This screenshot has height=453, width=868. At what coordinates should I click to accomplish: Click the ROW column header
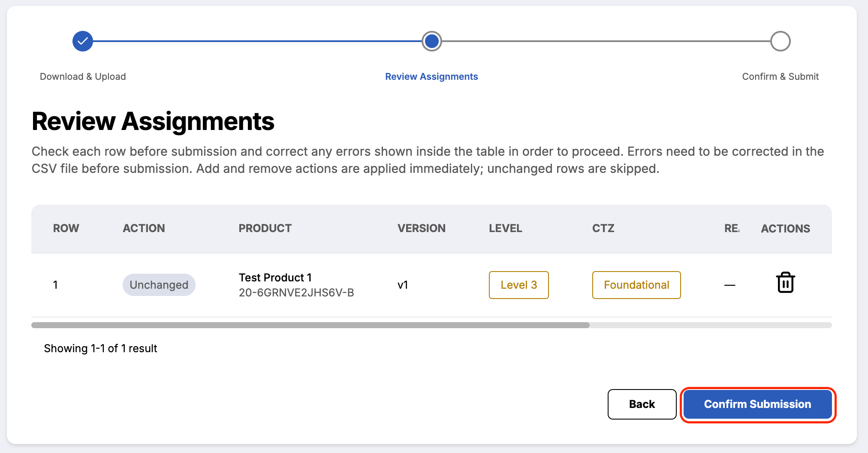(x=66, y=228)
